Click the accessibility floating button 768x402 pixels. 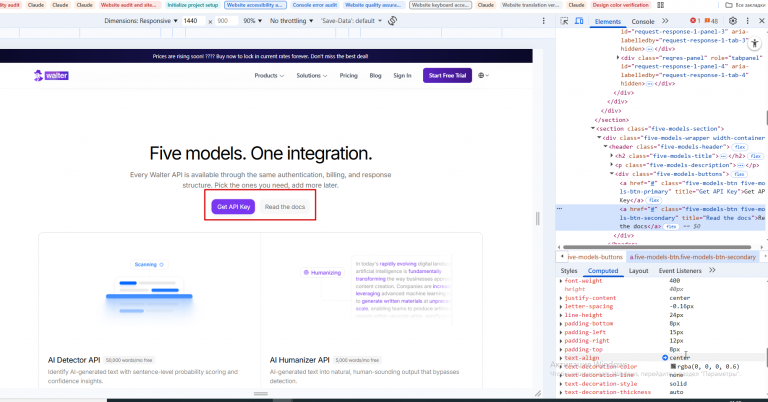755,44
